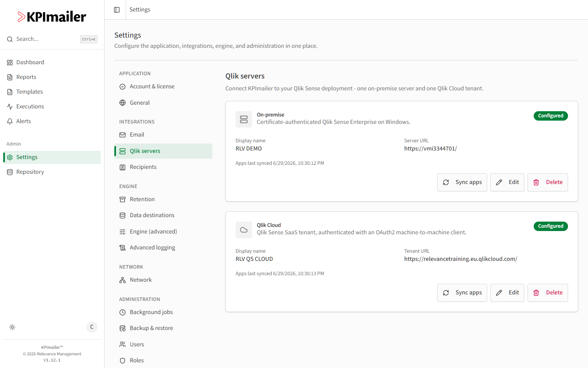Click the Qlik servers server icon
The height and width of the screenshot is (368, 588).
point(122,151)
